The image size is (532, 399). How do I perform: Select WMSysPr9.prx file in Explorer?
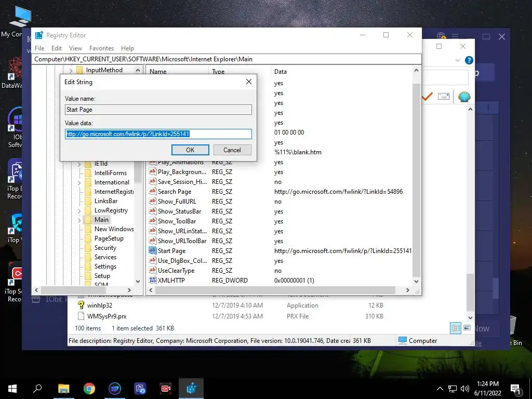click(107, 316)
